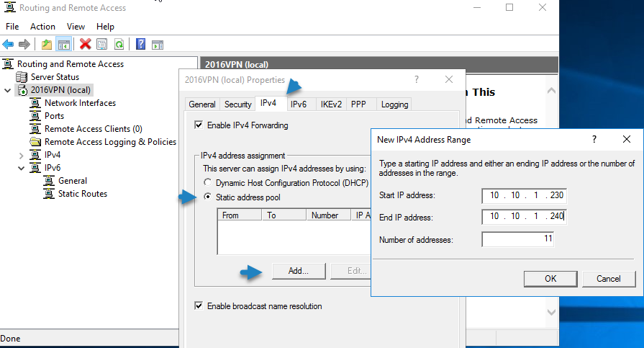
Task: Click the red X Delete toolbar icon
Action: click(85, 44)
